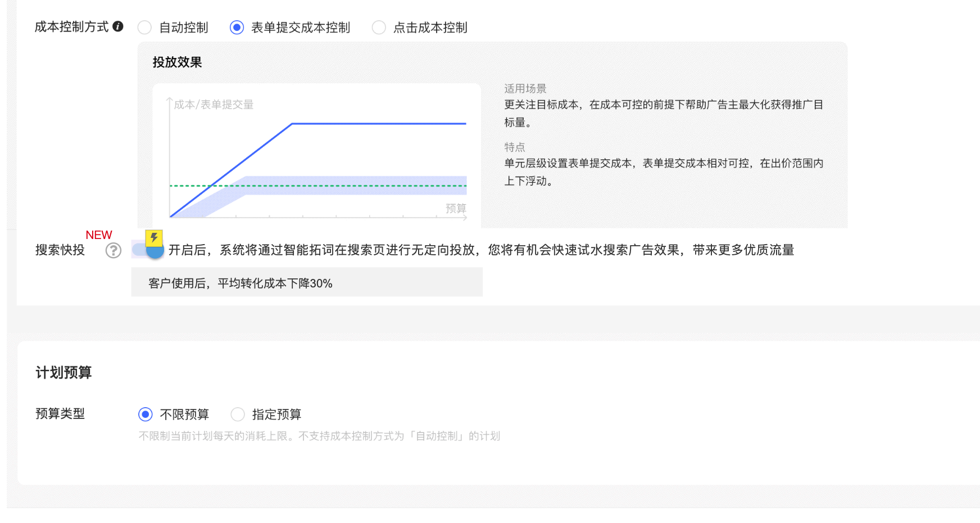This screenshot has height=523, width=980.
Task: Click the 成本控制方式 info icon
Action: [117, 26]
